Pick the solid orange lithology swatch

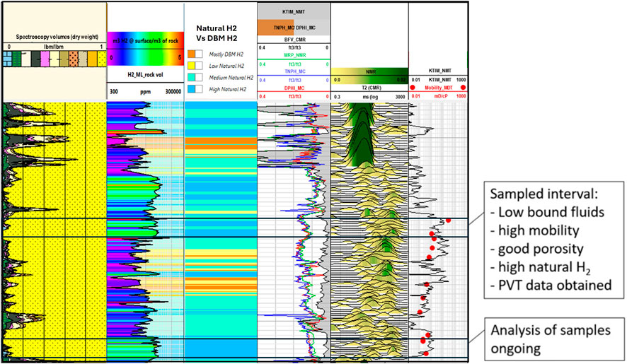click(x=93, y=59)
